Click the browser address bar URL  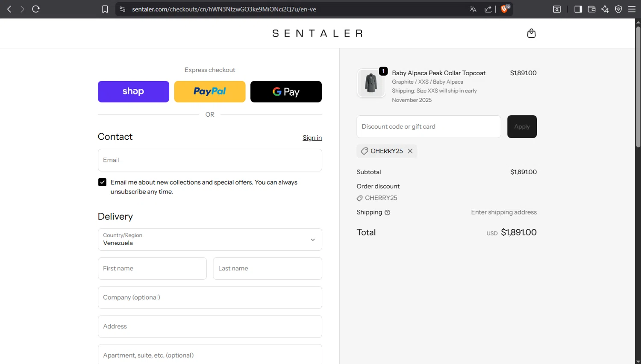pos(224,9)
